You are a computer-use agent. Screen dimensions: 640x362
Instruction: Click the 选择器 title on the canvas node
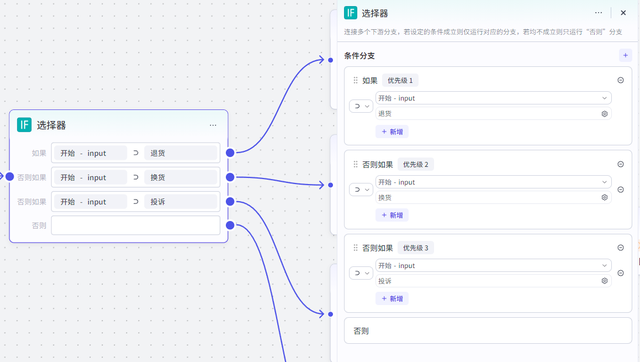pyautogui.click(x=51, y=125)
